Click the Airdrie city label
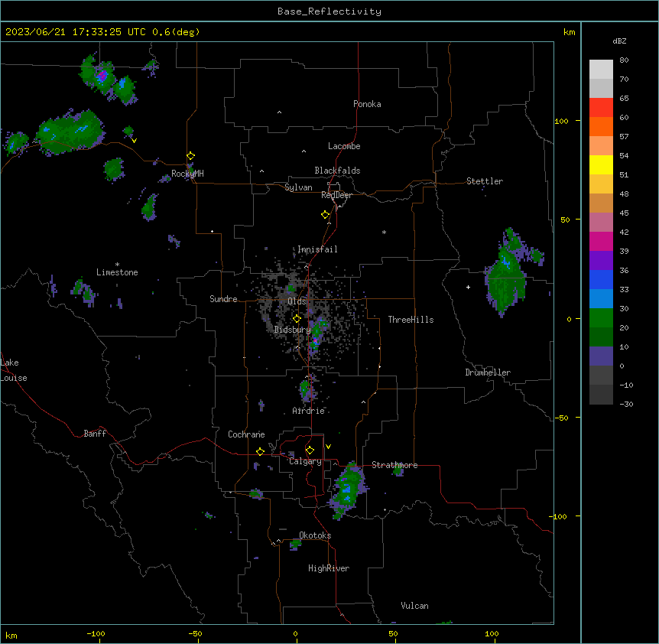Screen dimensions: 659x644 308,411
